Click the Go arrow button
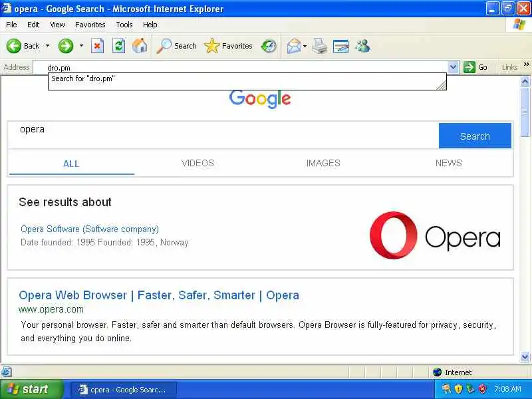The image size is (532, 399). [x=475, y=67]
